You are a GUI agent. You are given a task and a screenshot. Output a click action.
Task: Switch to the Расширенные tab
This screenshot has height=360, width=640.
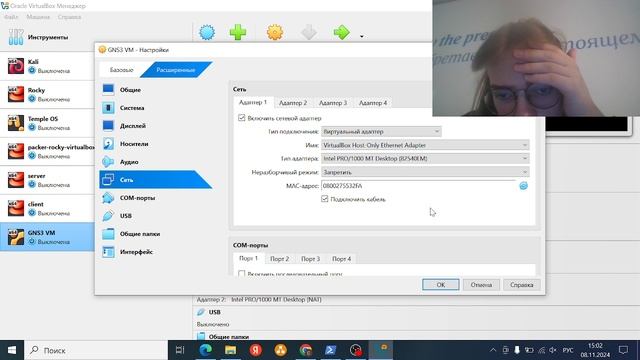(176, 70)
